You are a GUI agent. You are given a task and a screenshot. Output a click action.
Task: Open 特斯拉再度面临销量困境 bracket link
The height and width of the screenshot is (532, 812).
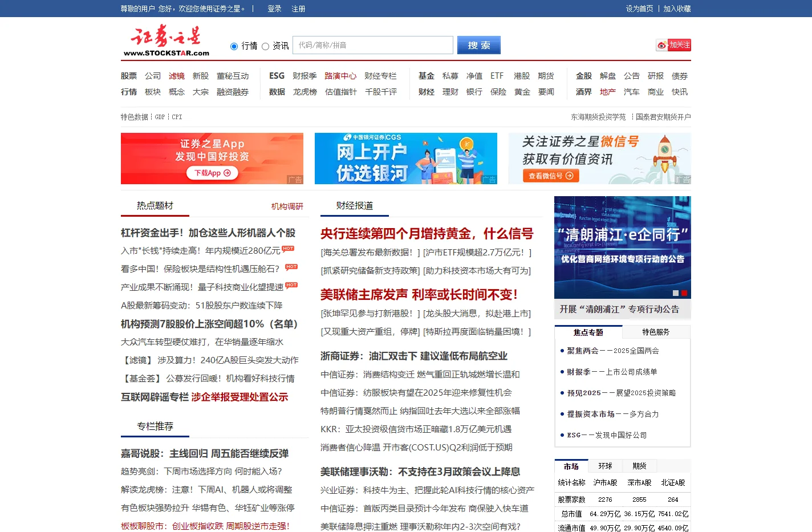point(477,331)
